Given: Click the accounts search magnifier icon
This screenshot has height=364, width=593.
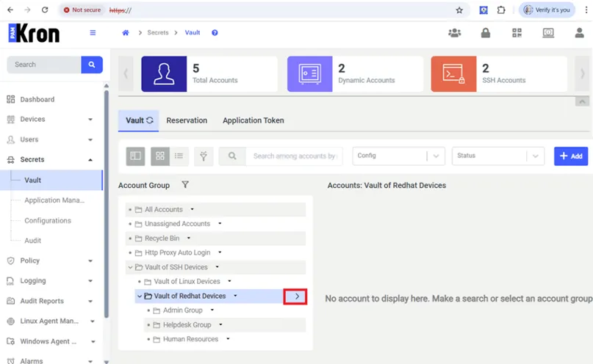Looking at the screenshot, I should click(x=232, y=156).
